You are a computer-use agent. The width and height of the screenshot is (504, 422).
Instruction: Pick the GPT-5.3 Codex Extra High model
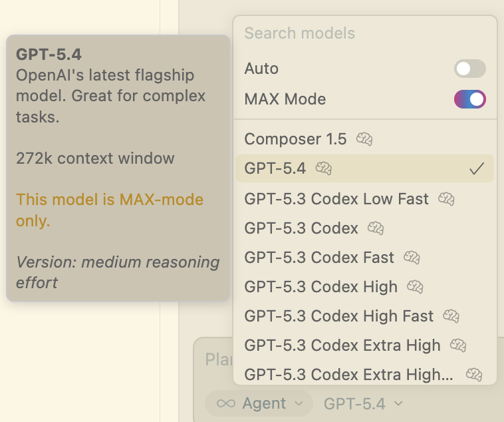coord(342,345)
